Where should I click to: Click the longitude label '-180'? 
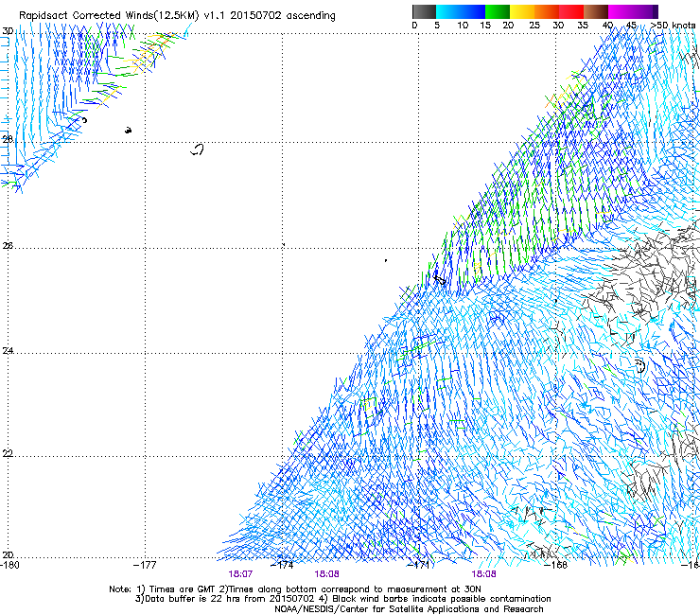(9, 565)
